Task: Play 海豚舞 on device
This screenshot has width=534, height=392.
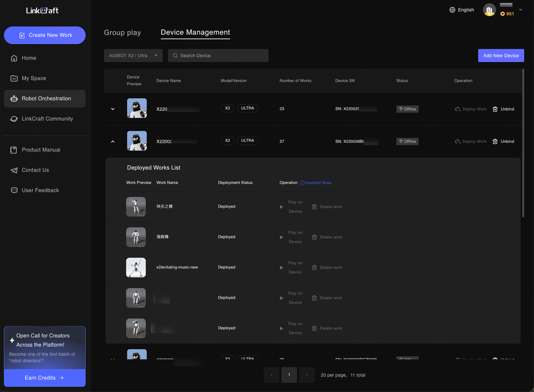Action: point(291,237)
